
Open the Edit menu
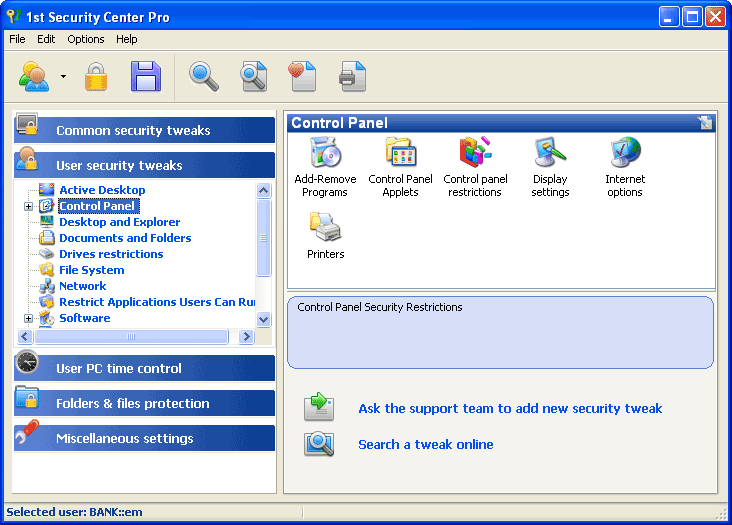[x=46, y=39]
